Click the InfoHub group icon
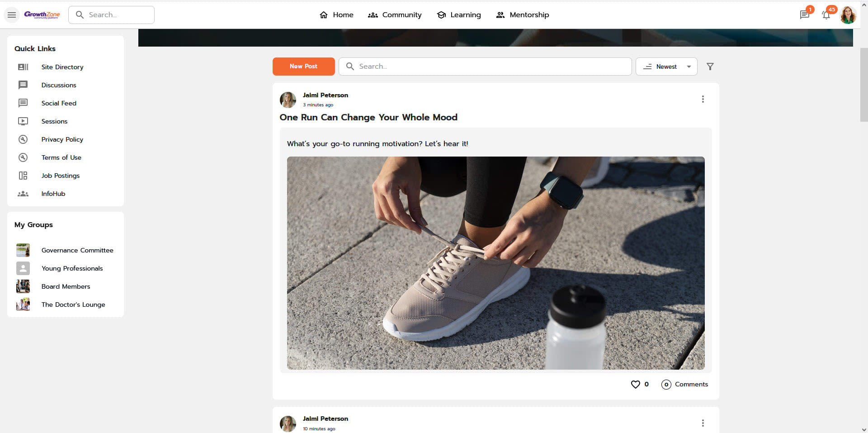The height and width of the screenshot is (433, 868). coord(23,194)
